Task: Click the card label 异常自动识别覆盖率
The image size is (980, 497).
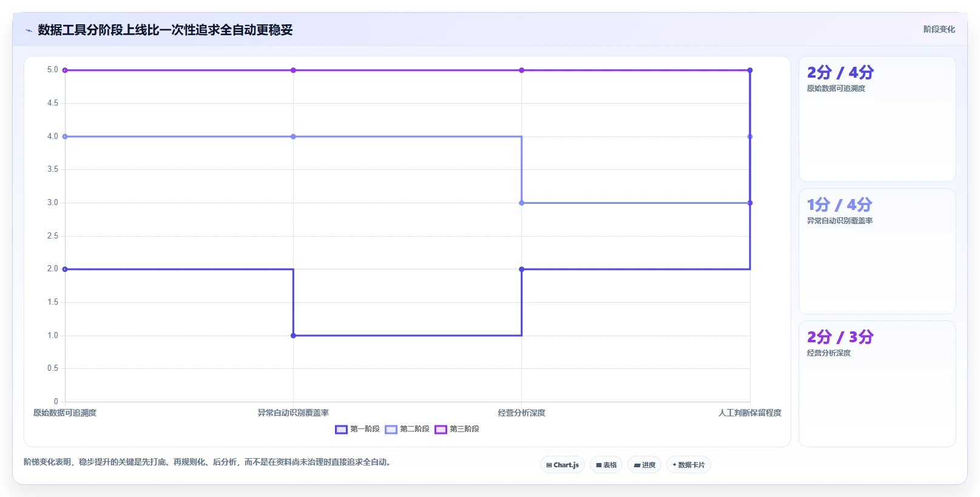Action: 840,221
